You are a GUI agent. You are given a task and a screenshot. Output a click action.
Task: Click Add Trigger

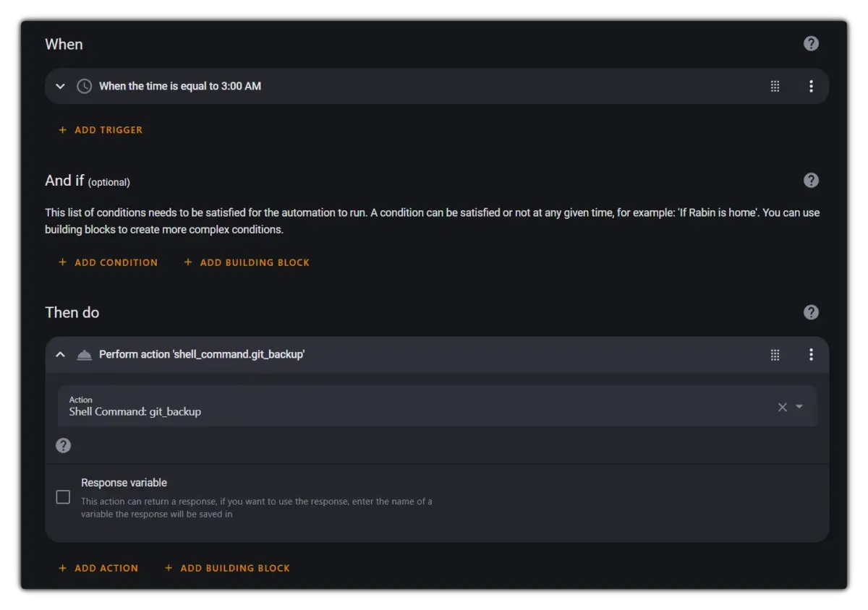pyautogui.click(x=101, y=130)
